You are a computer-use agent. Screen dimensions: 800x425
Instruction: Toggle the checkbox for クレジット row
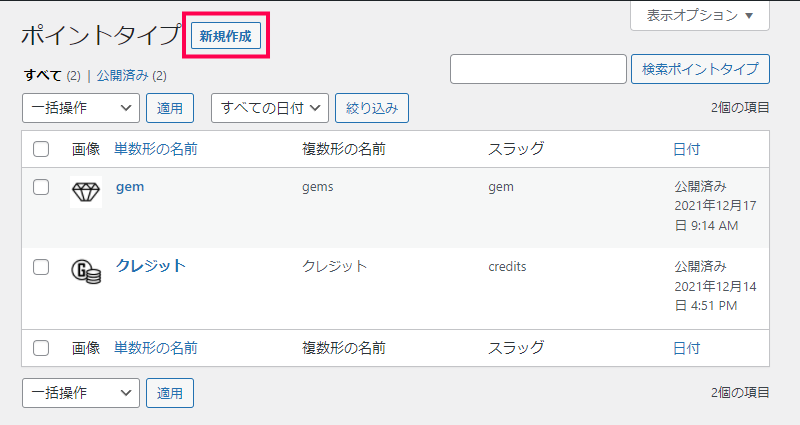(41, 267)
